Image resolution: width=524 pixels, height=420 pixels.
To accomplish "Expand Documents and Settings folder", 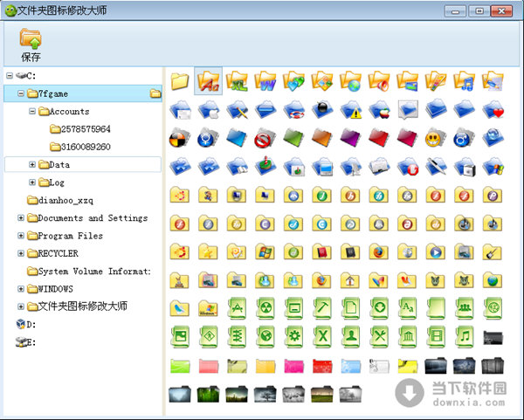I will coord(21,217).
